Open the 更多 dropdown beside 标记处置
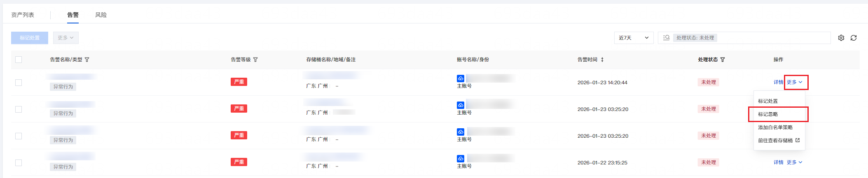The image size is (868, 178). tap(66, 38)
